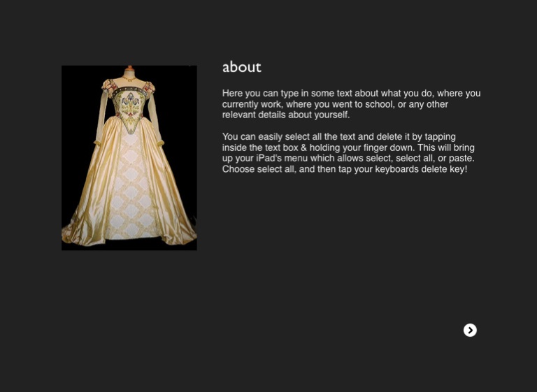Tap the word 'Choose' in the last line
This screenshot has height=392, width=537.
point(238,170)
